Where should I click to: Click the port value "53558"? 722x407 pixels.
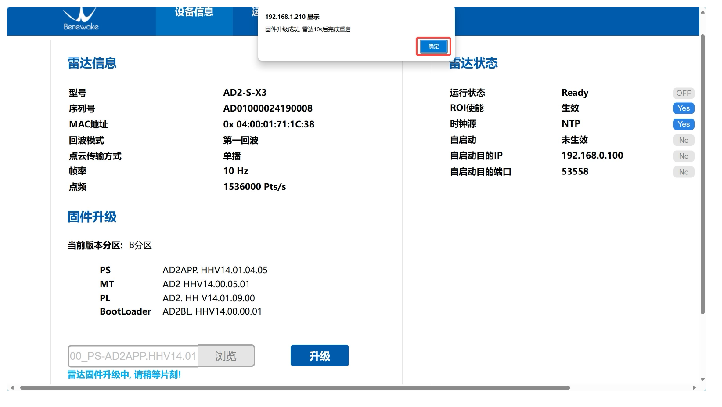[575, 172]
